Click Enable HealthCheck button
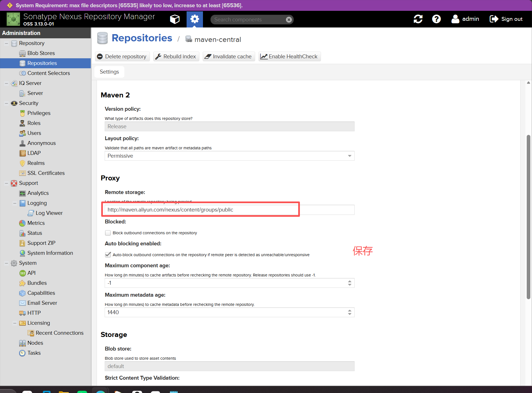This screenshot has width=532, height=393. tap(289, 57)
